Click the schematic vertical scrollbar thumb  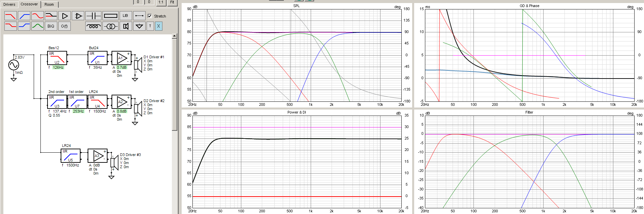click(x=174, y=85)
